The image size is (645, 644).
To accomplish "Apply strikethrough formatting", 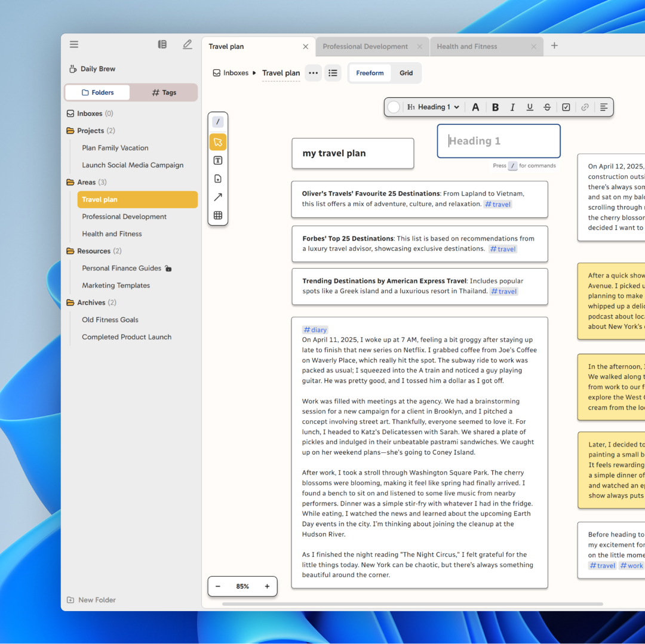I will [547, 107].
